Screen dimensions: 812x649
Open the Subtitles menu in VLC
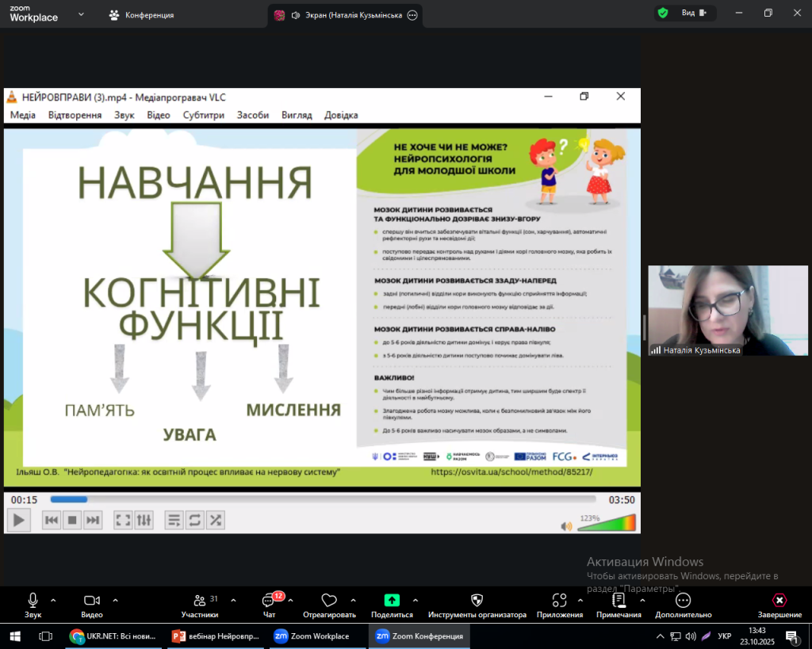(203, 115)
